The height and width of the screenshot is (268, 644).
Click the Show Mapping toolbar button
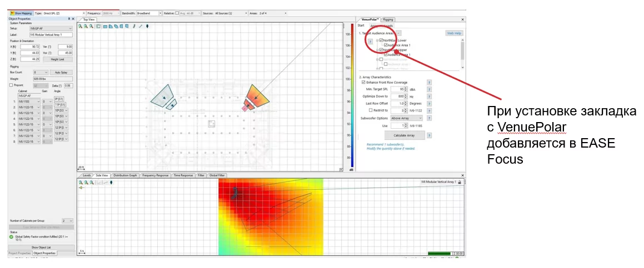(21, 12)
